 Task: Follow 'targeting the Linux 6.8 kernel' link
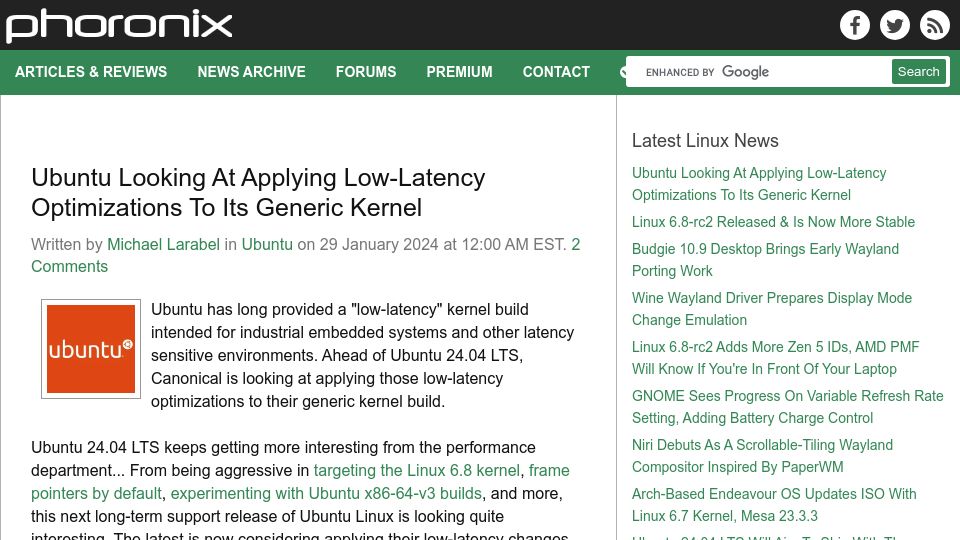(416, 470)
